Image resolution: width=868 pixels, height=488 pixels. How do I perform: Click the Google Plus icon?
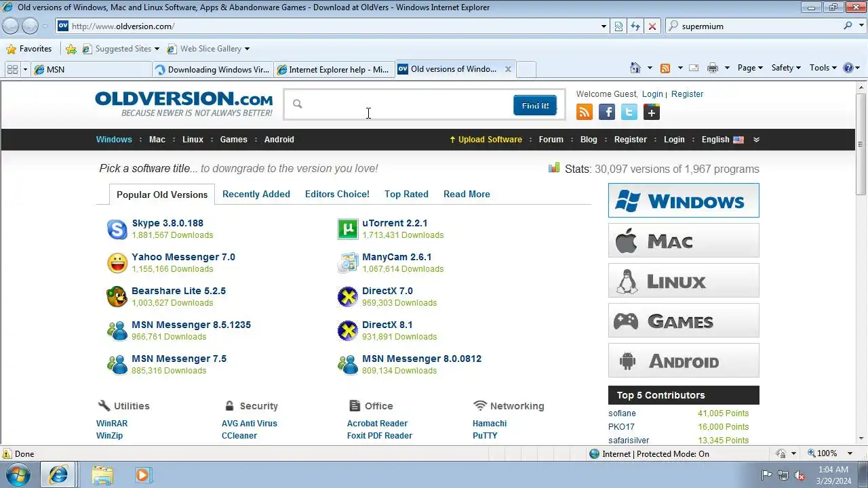click(x=652, y=113)
